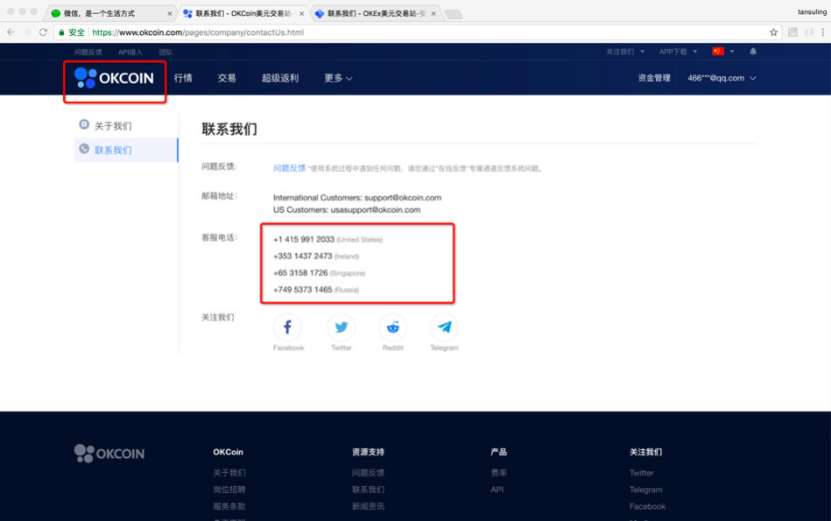The height and width of the screenshot is (521, 831).
Task: Open footer 问题反馈 link
Action: pos(368,473)
